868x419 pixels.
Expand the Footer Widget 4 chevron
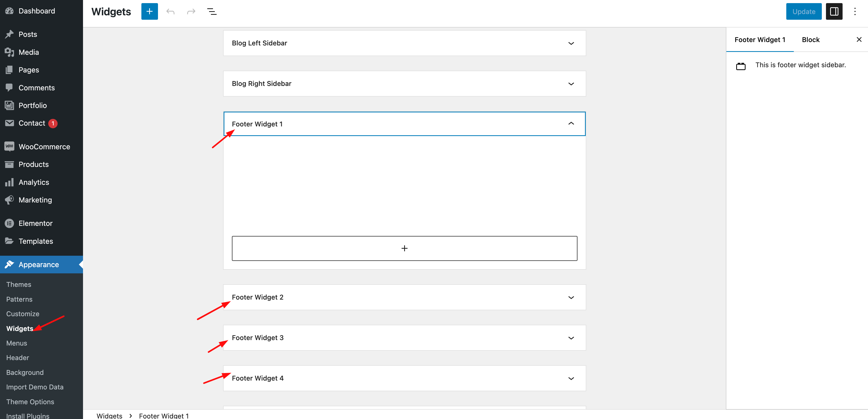(x=571, y=378)
